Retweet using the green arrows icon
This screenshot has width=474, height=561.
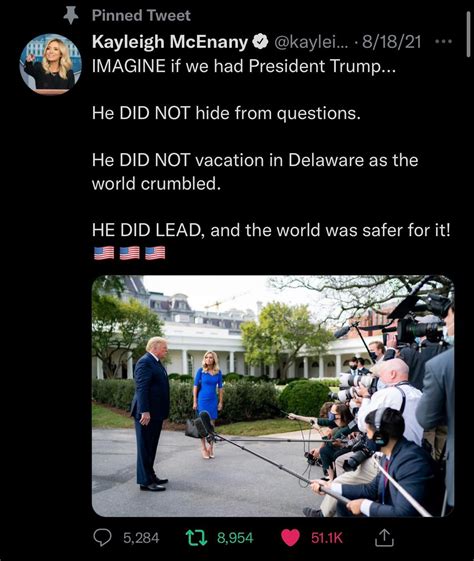click(196, 538)
